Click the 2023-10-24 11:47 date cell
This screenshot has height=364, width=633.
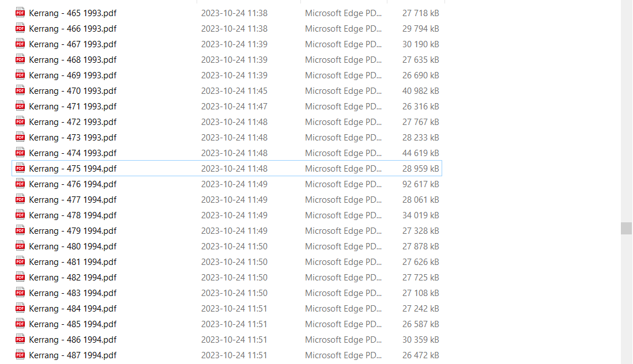click(x=234, y=107)
